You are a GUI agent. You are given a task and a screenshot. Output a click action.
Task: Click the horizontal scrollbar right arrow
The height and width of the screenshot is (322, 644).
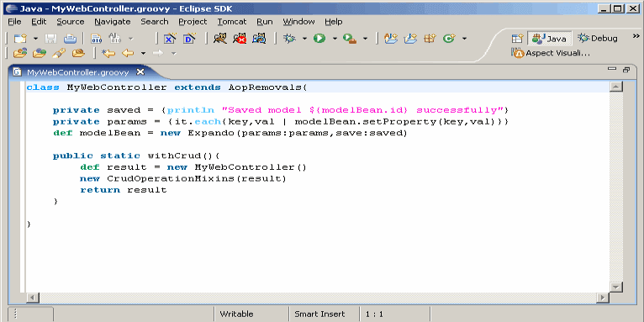(603, 298)
